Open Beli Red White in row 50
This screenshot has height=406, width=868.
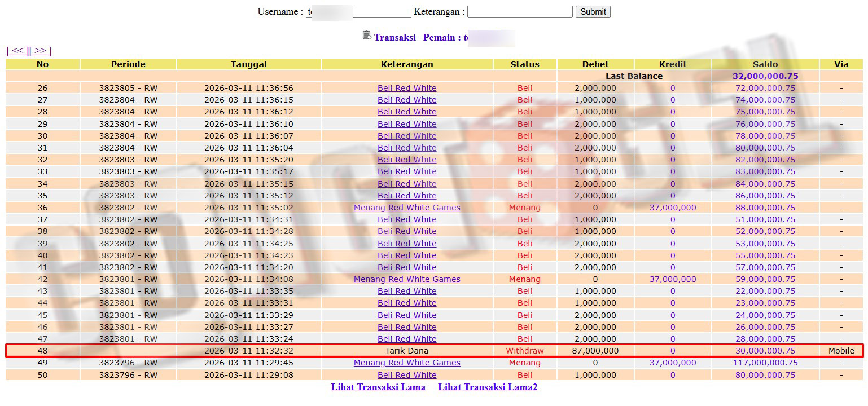[407, 375]
